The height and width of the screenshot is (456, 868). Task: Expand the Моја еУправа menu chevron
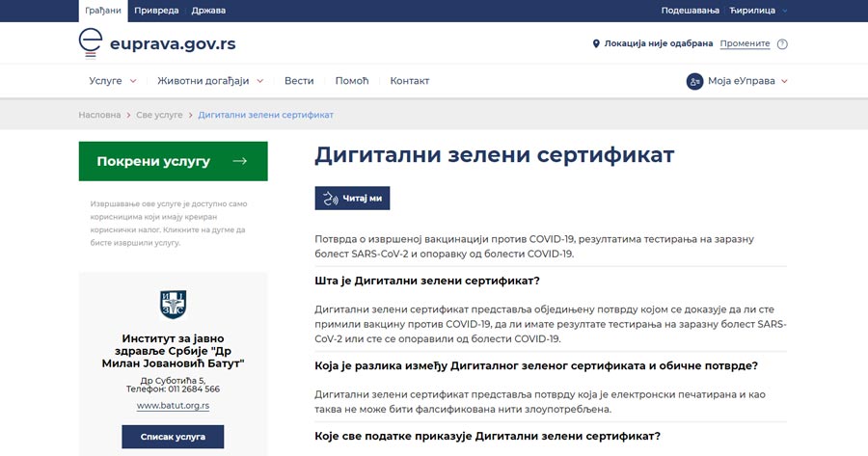click(x=784, y=81)
